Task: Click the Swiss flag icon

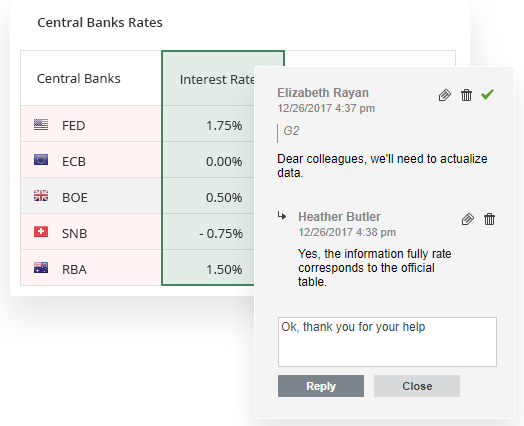Action: pos(41,232)
